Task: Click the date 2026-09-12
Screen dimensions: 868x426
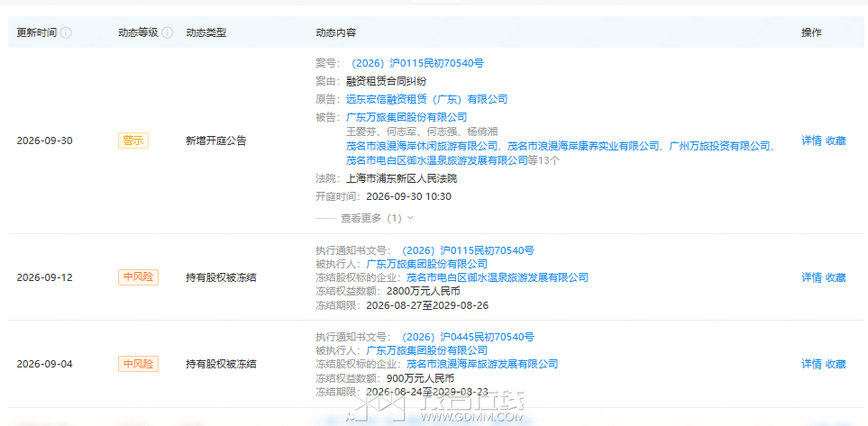Action: (x=45, y=277)
